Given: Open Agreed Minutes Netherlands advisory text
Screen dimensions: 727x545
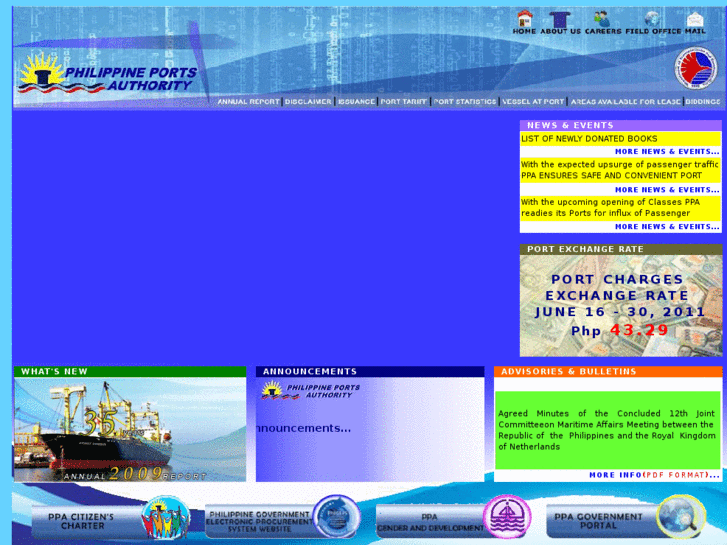Looking at the screenshot, I should [607, 430].
